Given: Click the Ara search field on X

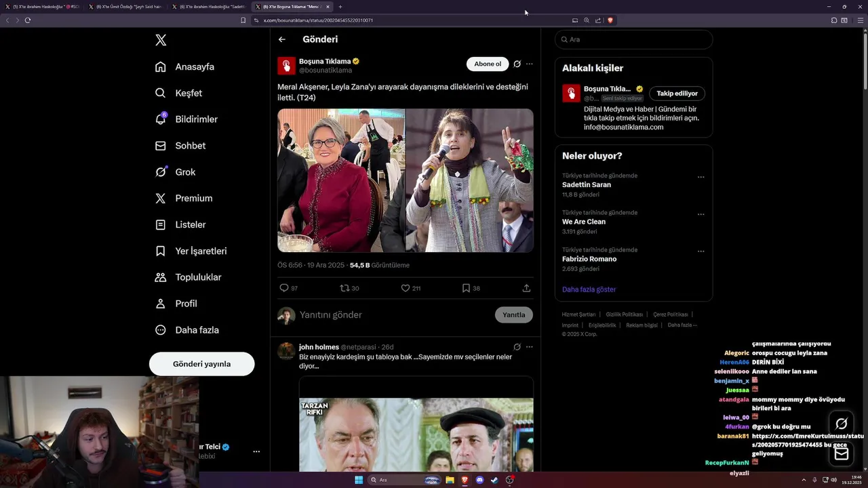Looking at the screenshot, I should [x=634, y=39].
